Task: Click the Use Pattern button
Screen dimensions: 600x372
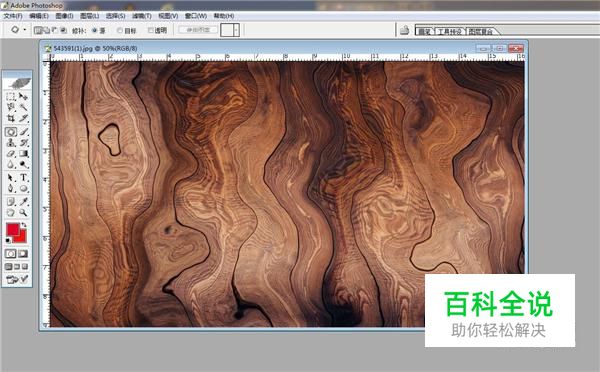Action: 198,30
